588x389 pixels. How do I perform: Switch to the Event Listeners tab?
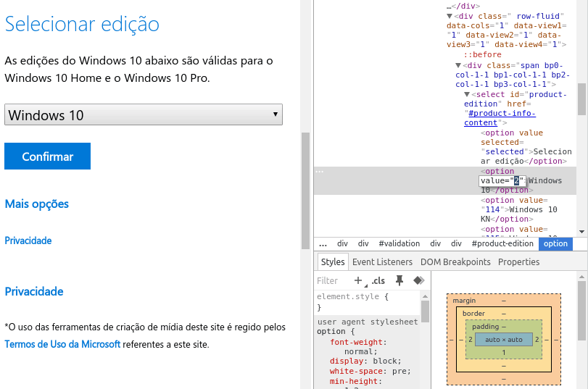coord(382,262)
